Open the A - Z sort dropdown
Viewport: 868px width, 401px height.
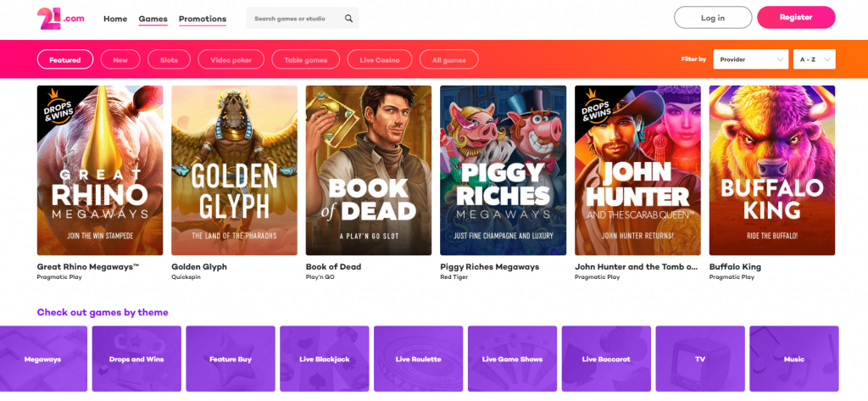coord(815,59)
